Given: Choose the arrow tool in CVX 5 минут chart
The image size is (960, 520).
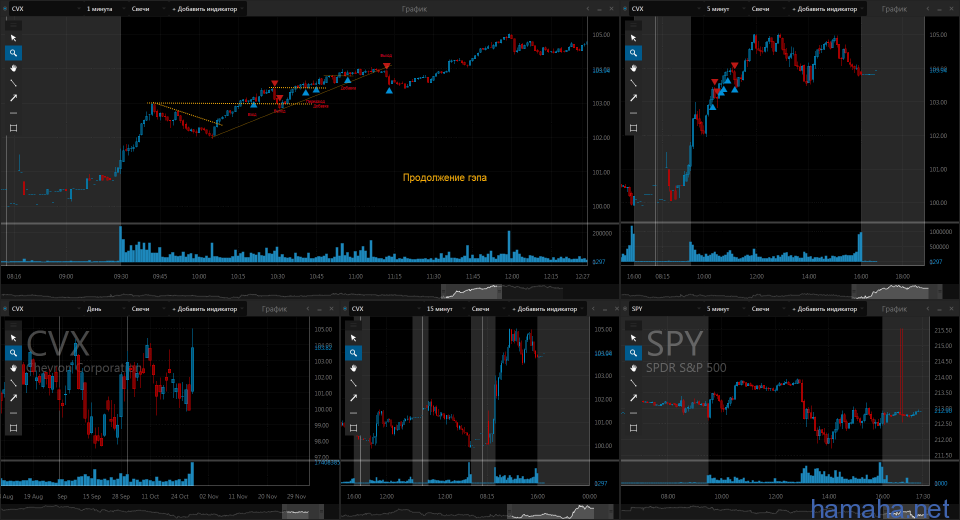Looking at the screenshot, I should (x=634, y=98).
